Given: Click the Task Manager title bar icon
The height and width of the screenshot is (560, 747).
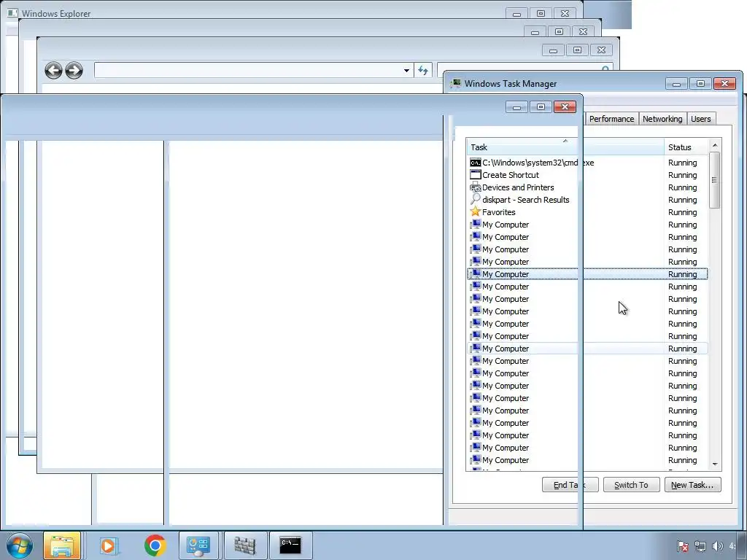Looking at the screenshot, I should 456,83.
